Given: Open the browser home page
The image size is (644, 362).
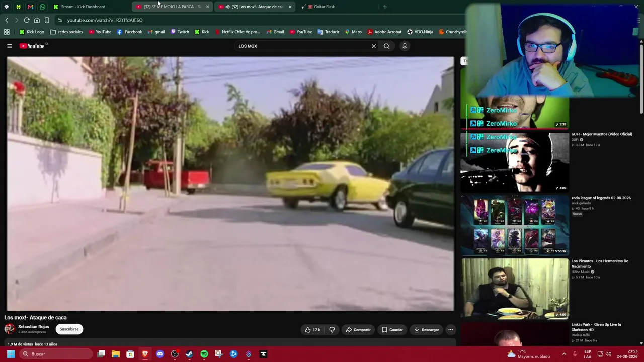Looking at the screenshot, I should click(37, 20).
